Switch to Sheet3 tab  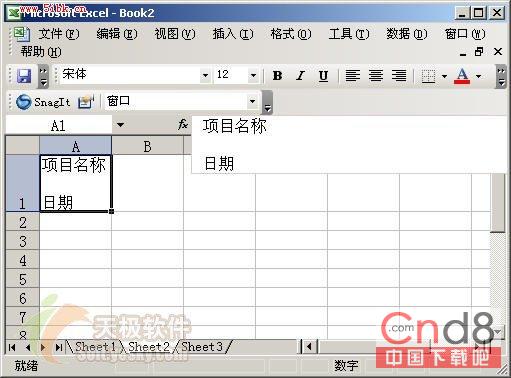202,347
